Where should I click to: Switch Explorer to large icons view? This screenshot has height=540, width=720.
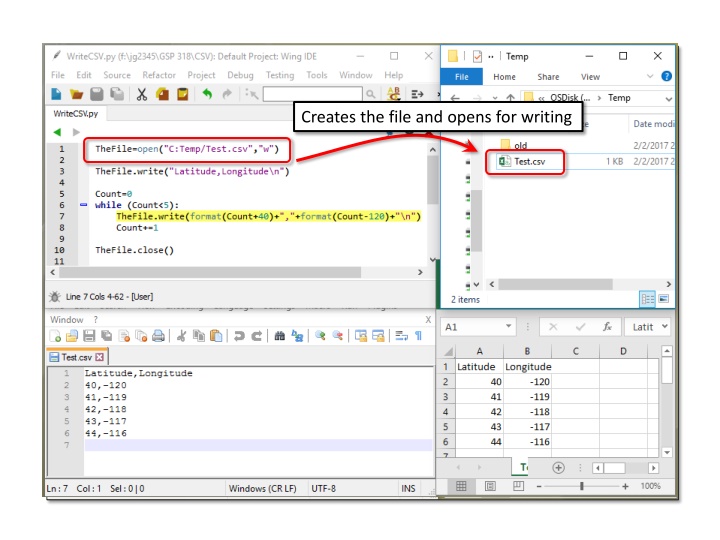click(x=664, y=299)
